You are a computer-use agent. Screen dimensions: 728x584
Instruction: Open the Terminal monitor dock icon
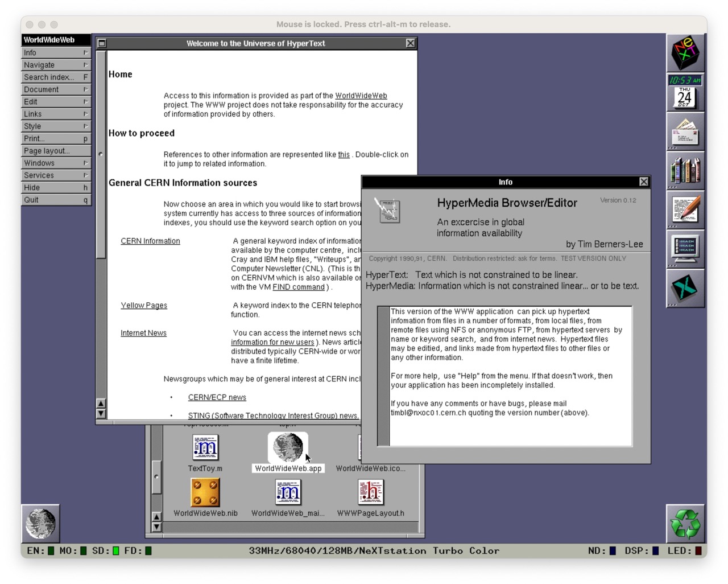click(685, 249)
